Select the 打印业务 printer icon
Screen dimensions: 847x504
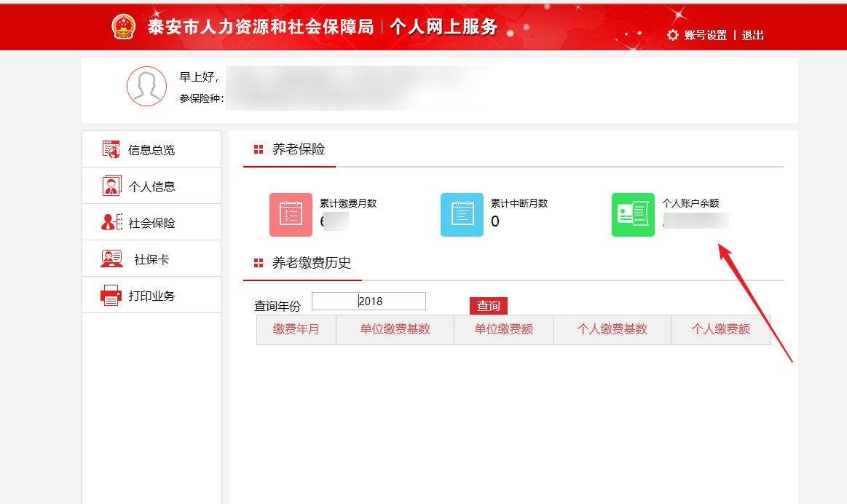[111, 294]
